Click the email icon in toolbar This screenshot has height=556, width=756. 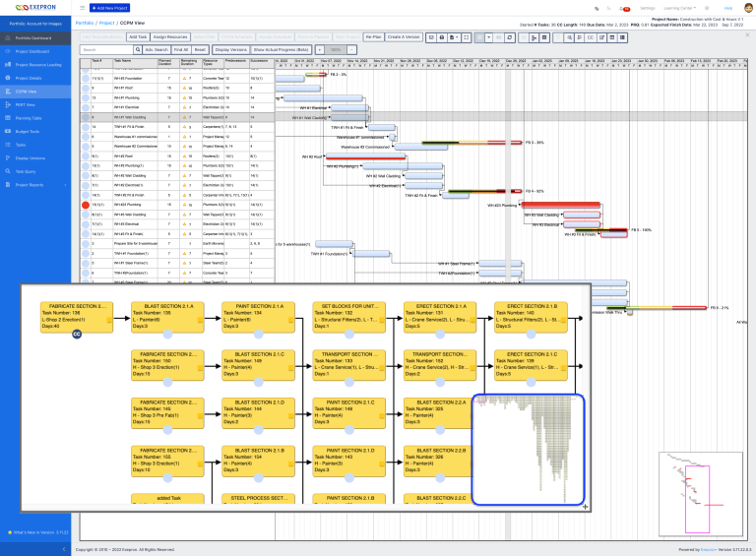(x=429, y=35)
